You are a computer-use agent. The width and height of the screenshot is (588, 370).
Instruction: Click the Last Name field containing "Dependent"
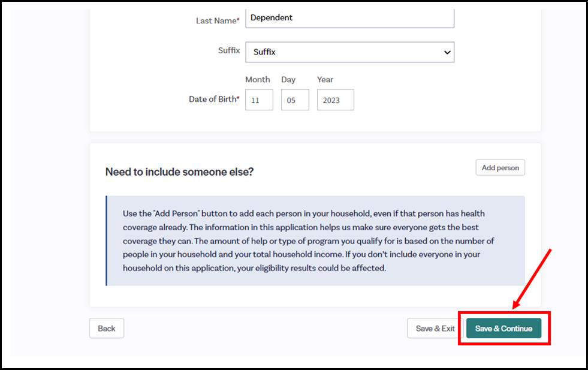[x=349, y=18]
